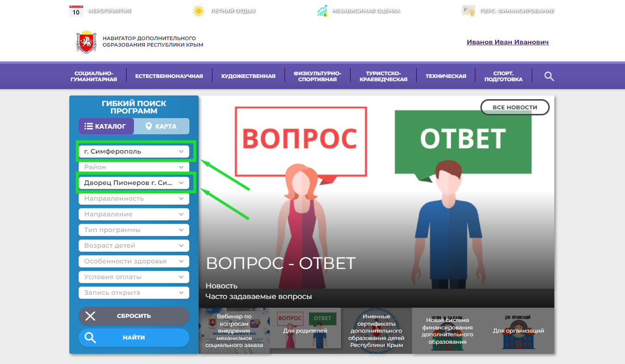This screenshot has width=625, height=364.
Task: Open the Для организаций news thumbnail
Action: (518, 331)
